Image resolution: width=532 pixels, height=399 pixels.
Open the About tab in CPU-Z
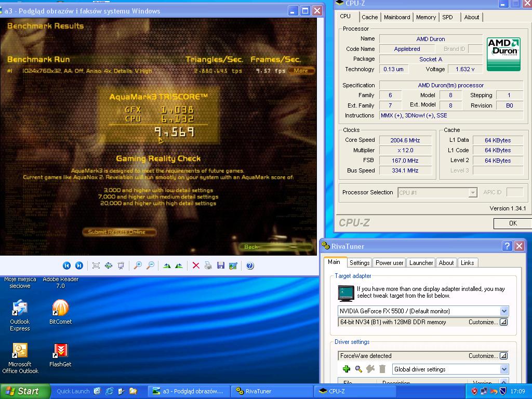tap(472, 17)
